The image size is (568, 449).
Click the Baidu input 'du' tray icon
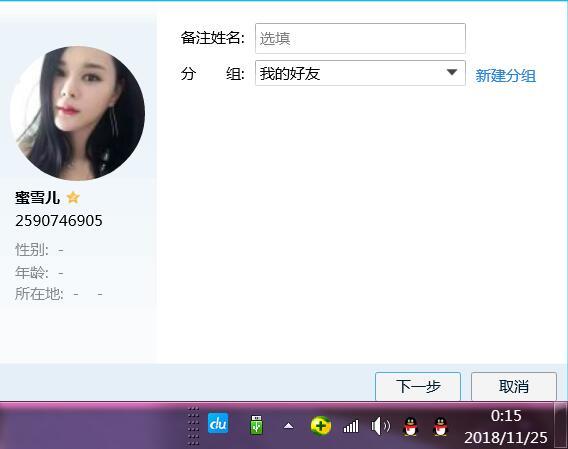pyautogui.click(x=218, y=423)
